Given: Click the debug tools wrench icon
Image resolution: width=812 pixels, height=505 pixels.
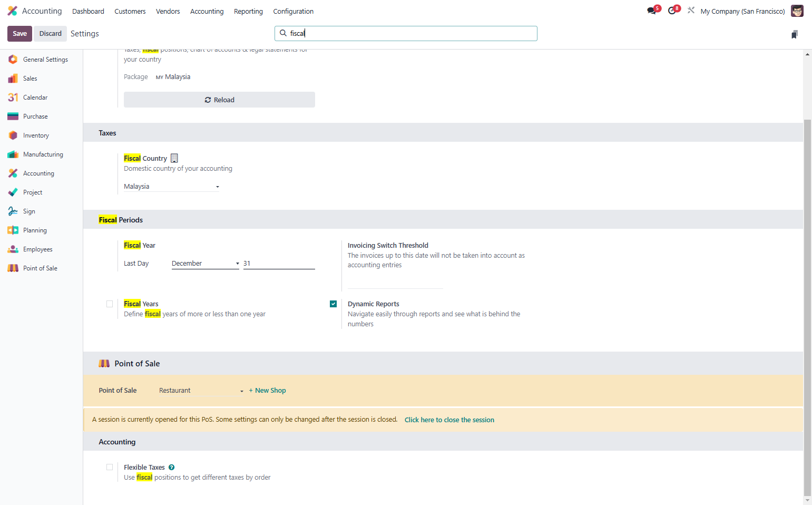Looking at the screenshot, I should [x=691, y=10].
